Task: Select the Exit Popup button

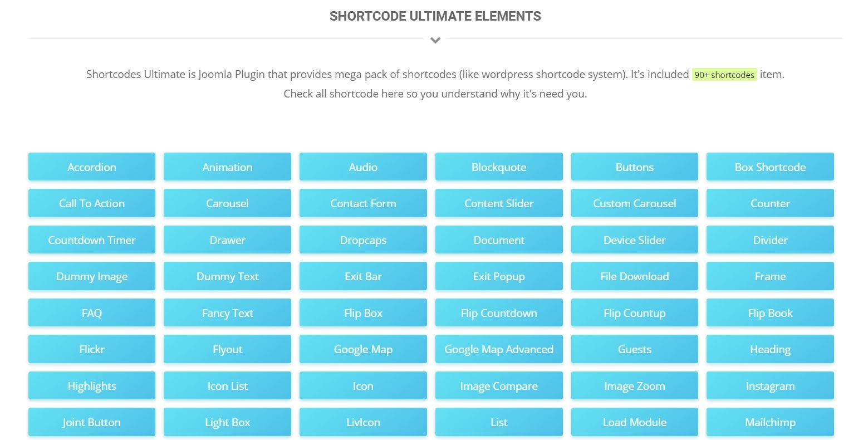Action: point(499,276)
